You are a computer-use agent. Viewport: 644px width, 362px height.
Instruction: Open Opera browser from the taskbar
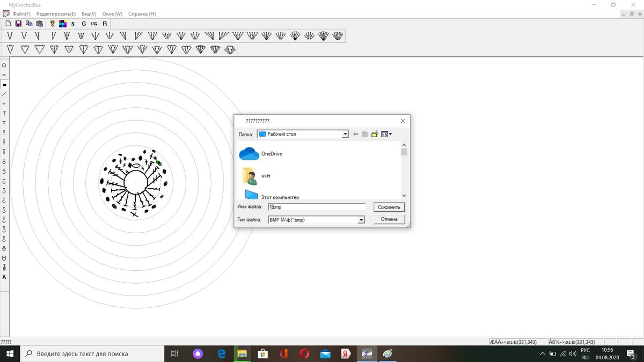point(304,353)
